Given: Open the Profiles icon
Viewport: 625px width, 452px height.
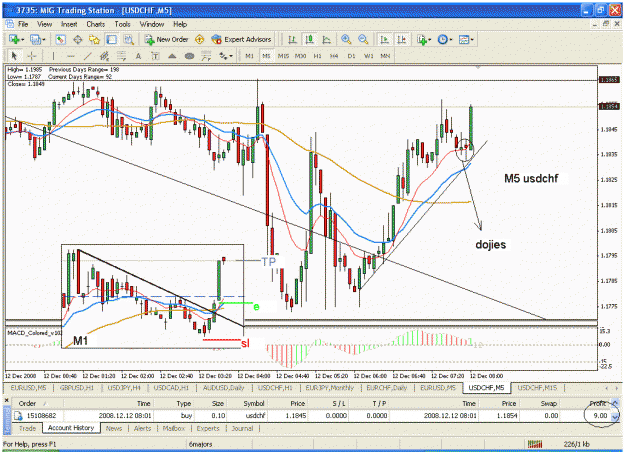Looking at the screenshot, I should [35, 39].
